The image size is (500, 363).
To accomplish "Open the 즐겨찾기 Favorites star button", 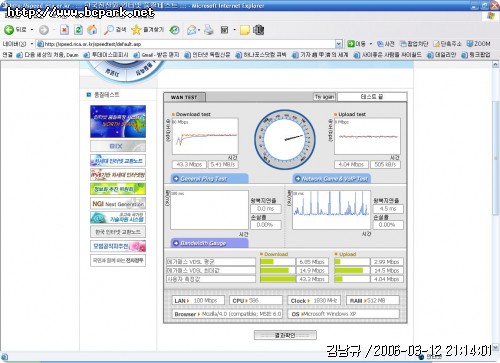I will pyautogui.click(x=147, y=30).
